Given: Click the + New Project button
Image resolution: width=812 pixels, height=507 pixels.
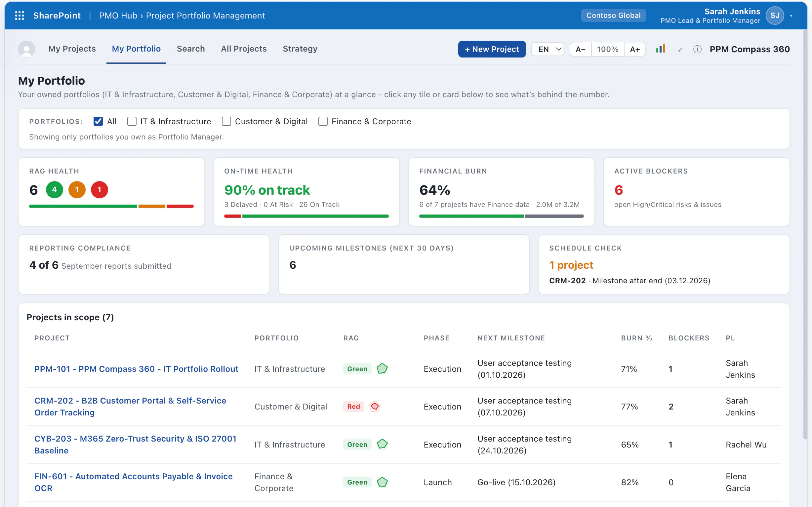Looking at the screenshot, I should point(492,49).
